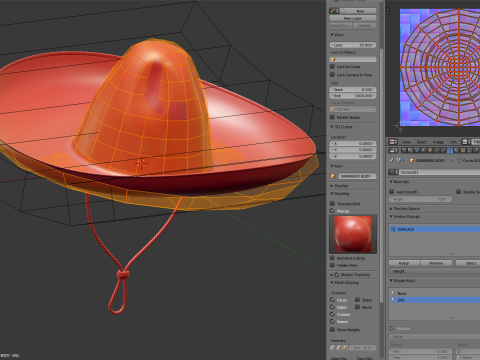Toggle the Textured Solid checkbox
Image resolution: width=480 pixels, height=360 pixels.
332,203
